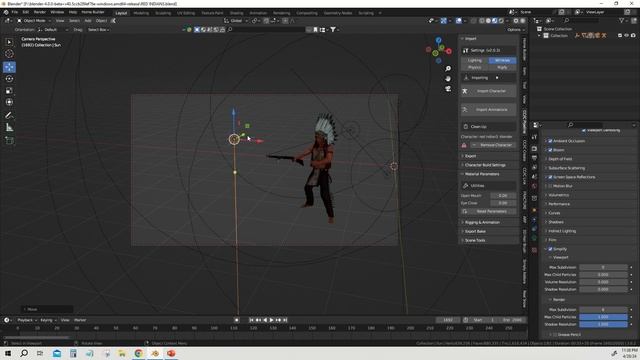Open the Home Builder menu
Screen dimensions: 640x360
[x=93, y=12]
